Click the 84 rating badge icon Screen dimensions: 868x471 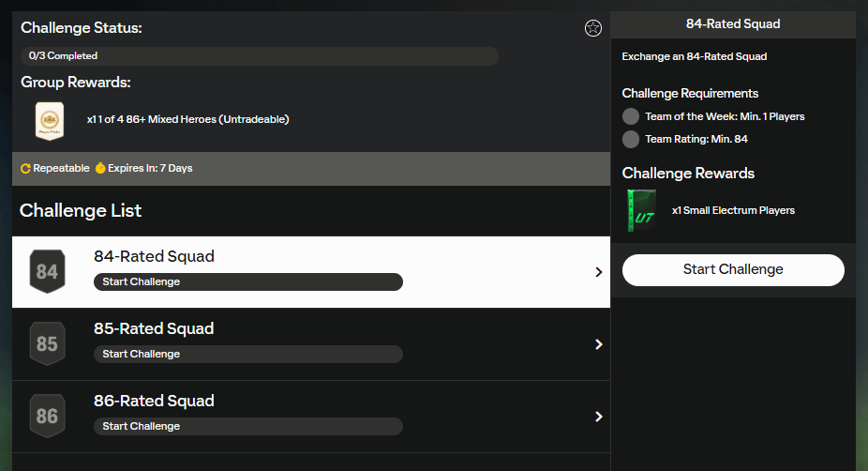[47, 272]
